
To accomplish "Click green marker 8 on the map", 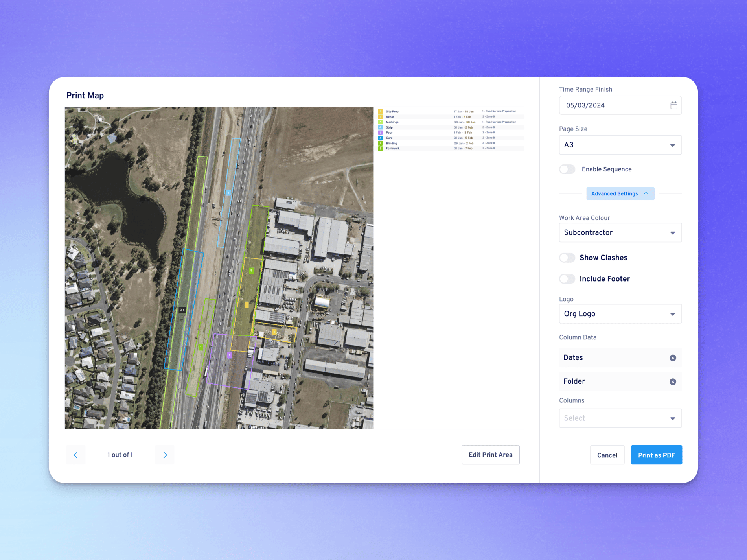I will tap(251, 271).
